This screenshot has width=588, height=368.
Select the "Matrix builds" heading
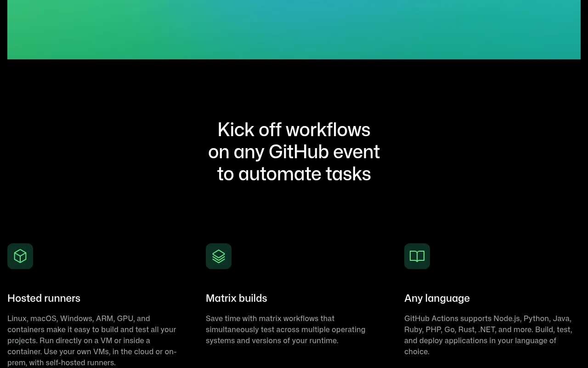[x=236, y=298]
